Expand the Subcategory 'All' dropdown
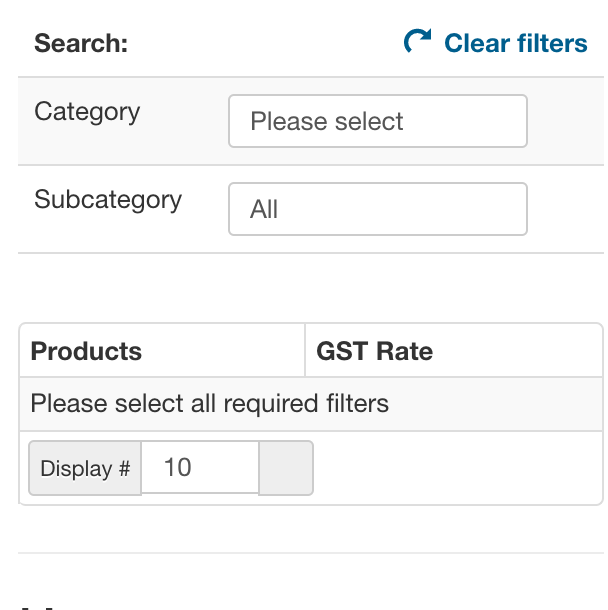The image size is (608, 610). [x=377, y=209]
